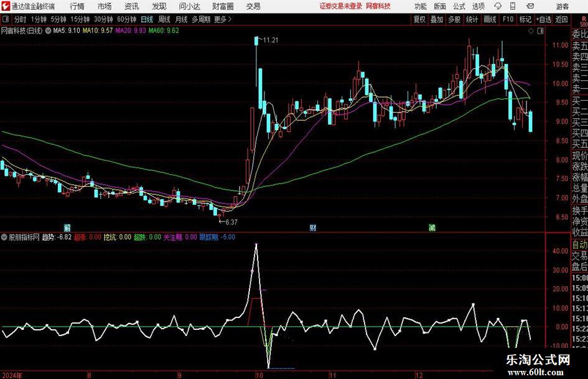Viewport: 588px width, 379px height.
Task: Click 网宿科技 stock name in title bar
Action: (378, 6)
